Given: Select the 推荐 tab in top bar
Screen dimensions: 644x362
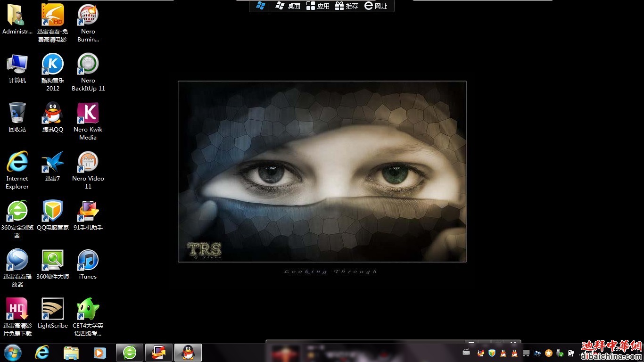Looking at the screenshot, I should point(347,6).
